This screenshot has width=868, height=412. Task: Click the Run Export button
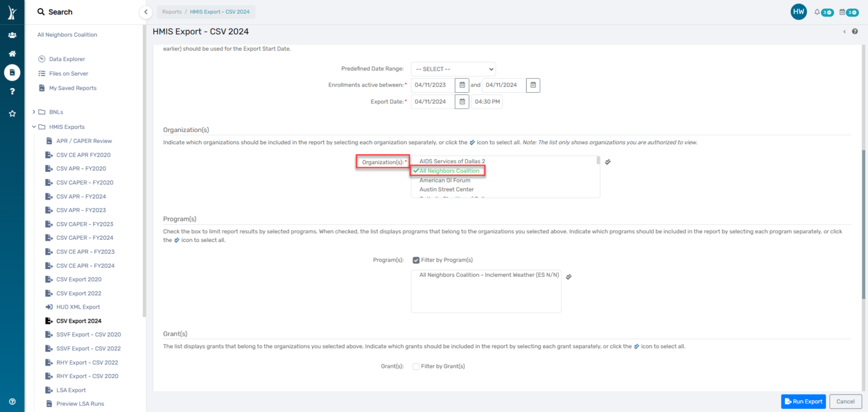(803, 401)
